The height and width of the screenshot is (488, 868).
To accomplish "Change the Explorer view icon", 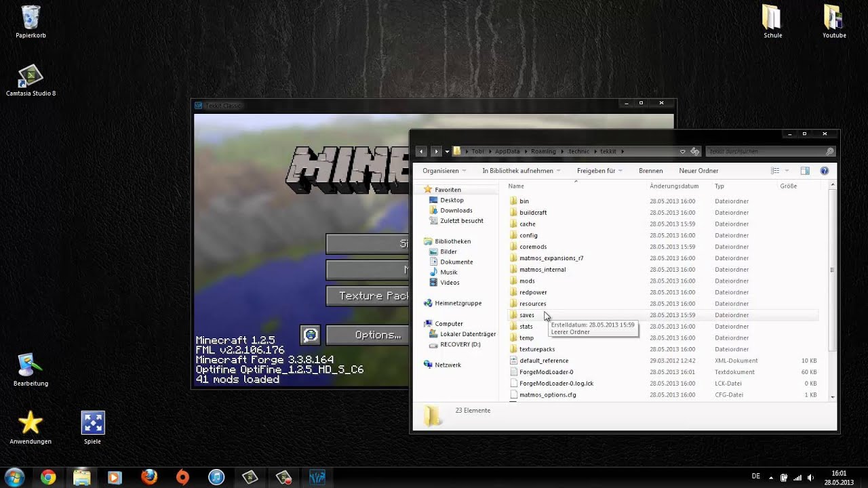I will (x=776, y=171).
